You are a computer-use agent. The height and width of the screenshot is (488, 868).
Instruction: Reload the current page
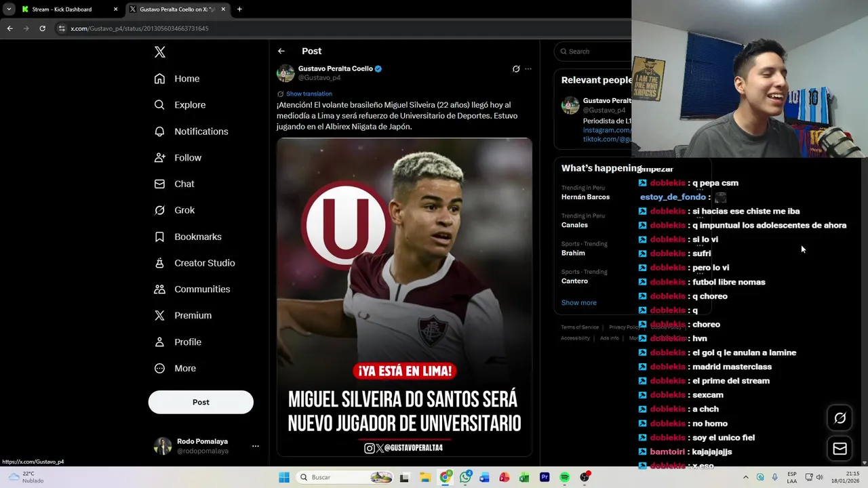[42, 28]
